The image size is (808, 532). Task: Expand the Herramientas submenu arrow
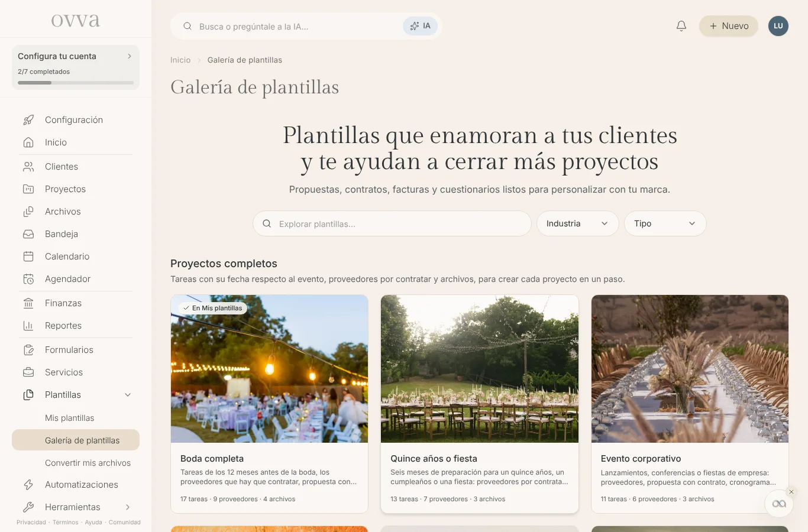coord(128,507)
